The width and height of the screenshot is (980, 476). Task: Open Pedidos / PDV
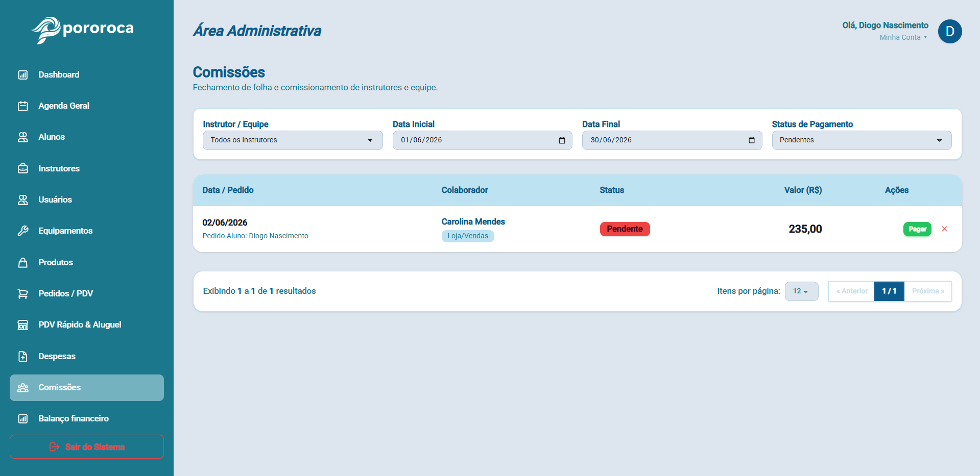pyautogui.click(x=87, y=294)
